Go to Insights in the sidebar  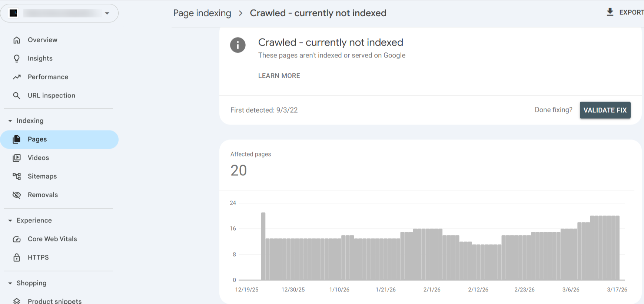pyautogui.click(x=59, y=59)
